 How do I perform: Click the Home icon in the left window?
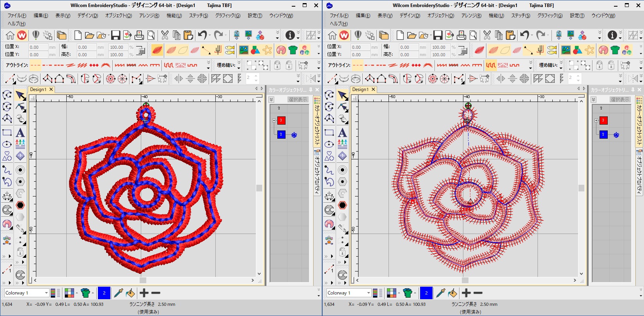point(10,36)
